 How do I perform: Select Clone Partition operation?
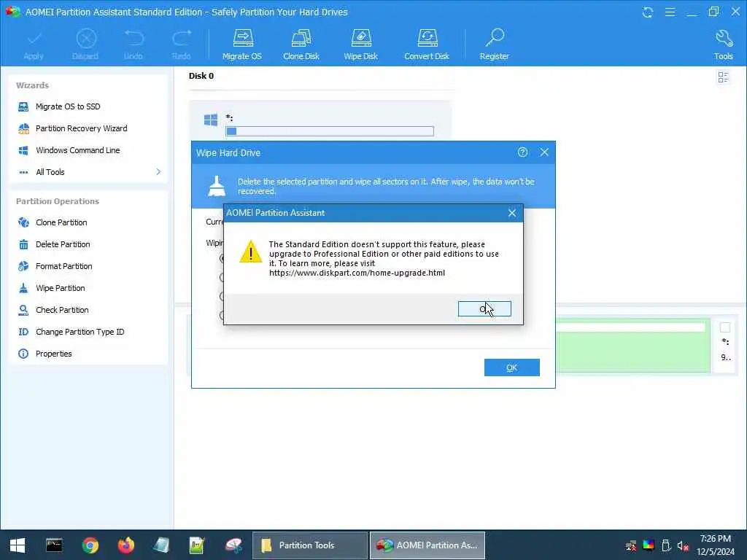(61, 222)
